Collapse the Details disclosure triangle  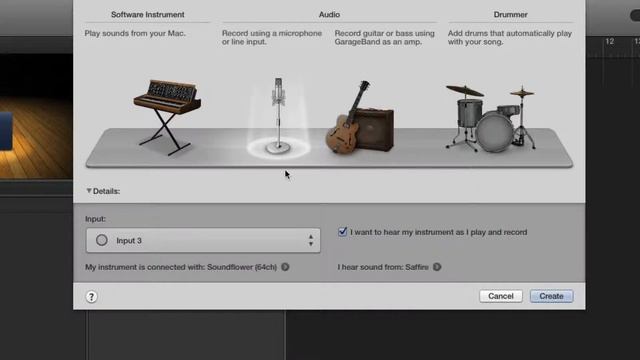pos(89,191)
